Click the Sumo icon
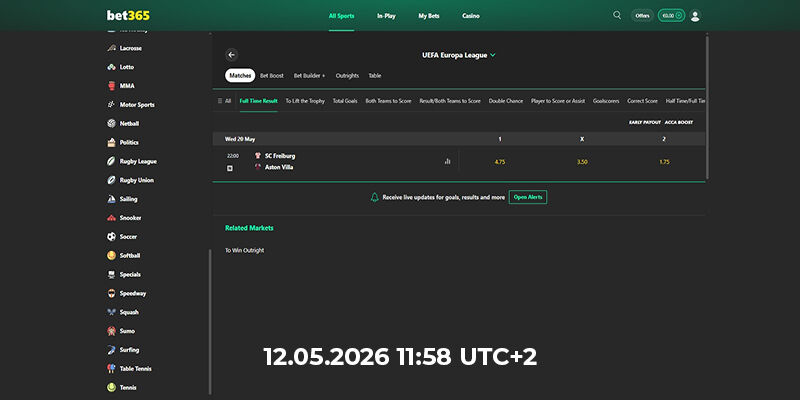Image resolution: width=800 pixels, height=400 pixels. 111,331
